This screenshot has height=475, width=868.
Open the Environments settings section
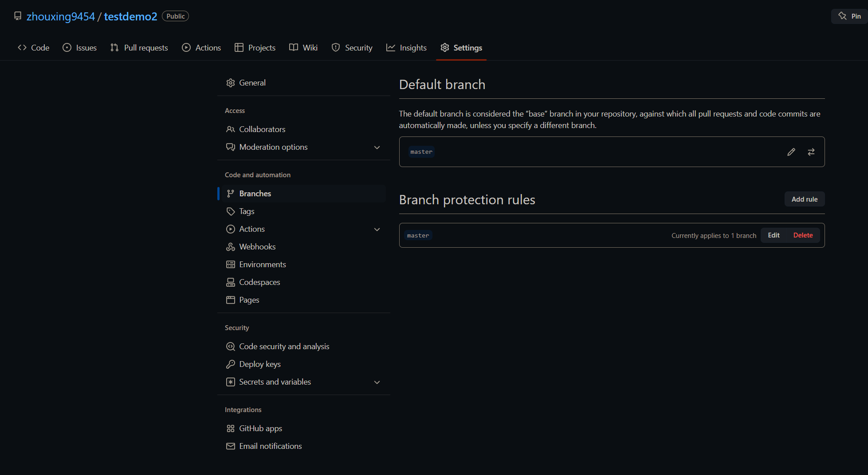(262, 265)
